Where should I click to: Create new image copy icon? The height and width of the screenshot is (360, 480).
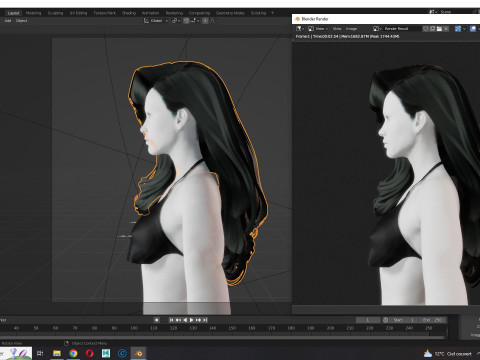coord(432,29)
